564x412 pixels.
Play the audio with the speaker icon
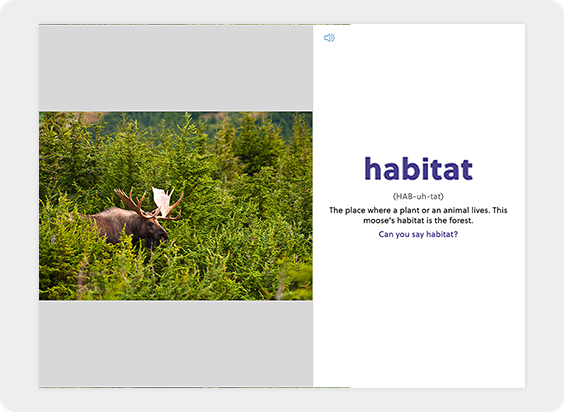(329, 38)
